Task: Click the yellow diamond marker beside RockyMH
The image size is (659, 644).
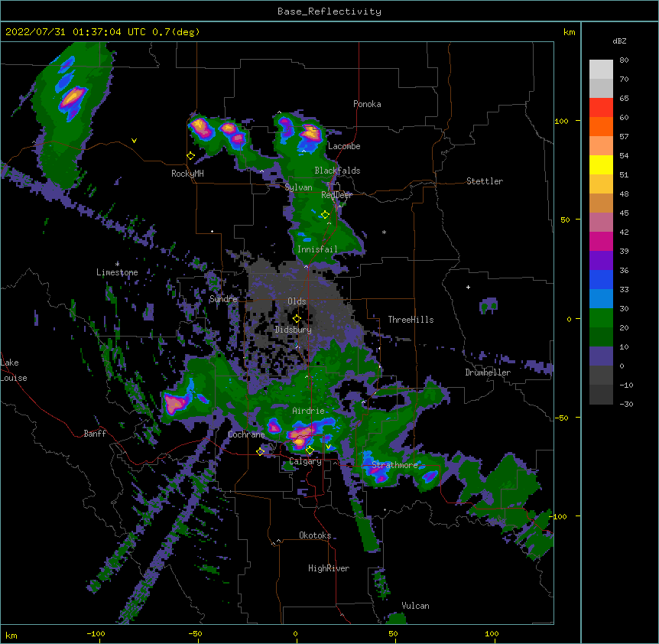Action: [x=191, y=156]
